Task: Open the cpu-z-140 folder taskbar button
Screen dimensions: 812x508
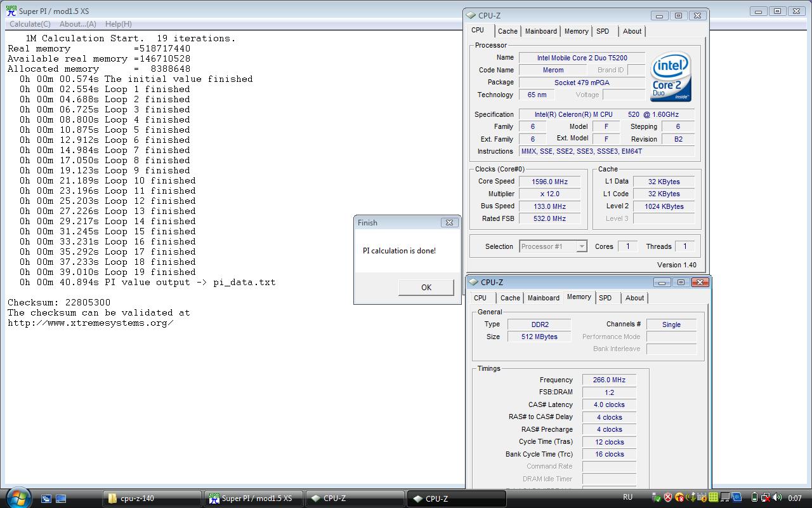Action: click(152, 498)
